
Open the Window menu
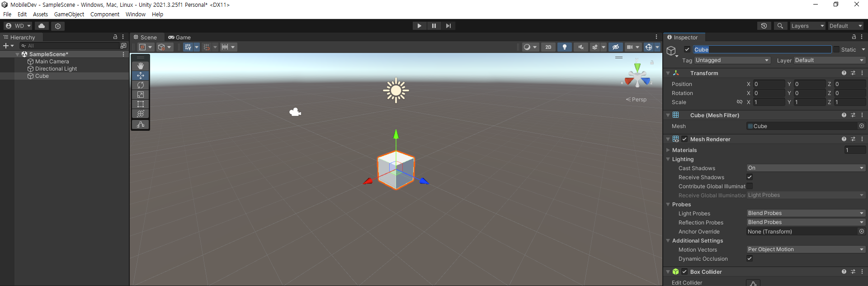coord(136,14)
